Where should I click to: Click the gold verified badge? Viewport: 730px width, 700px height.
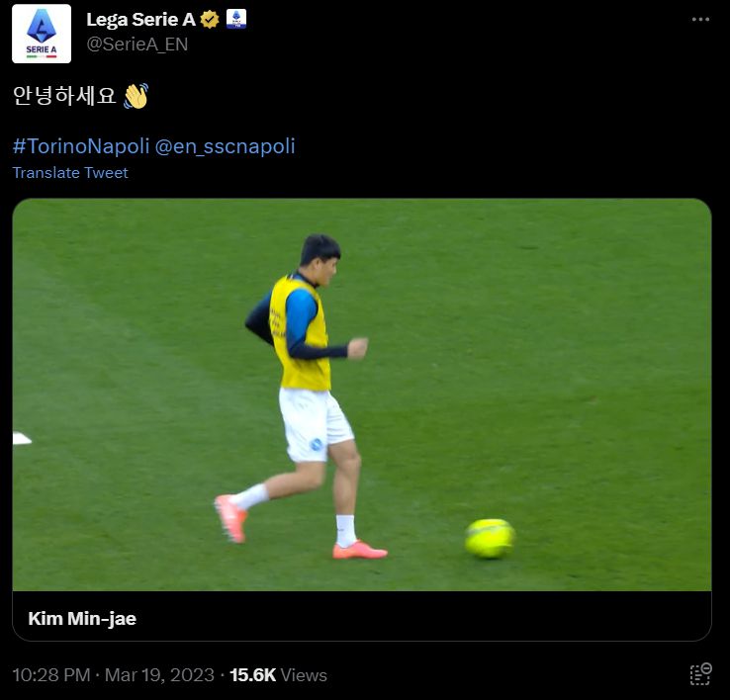tap(210, 19)
